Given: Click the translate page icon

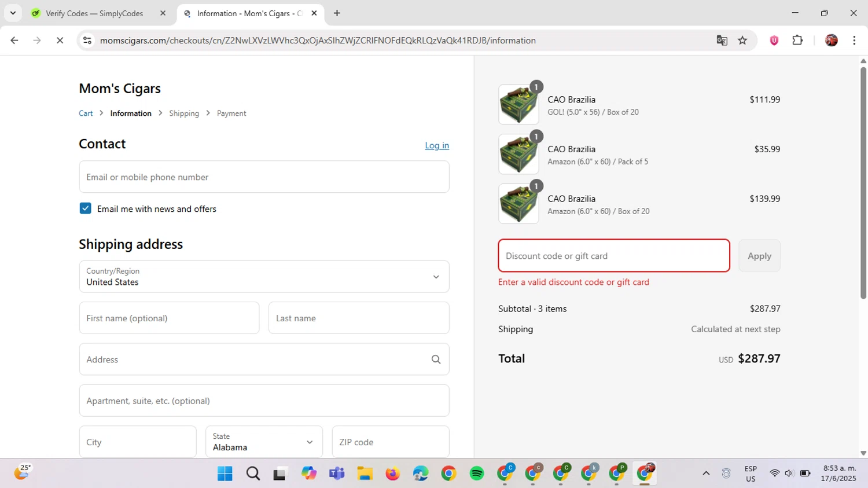Looking at the screenshot, I should pyautogui.click(x=722, y=40).
